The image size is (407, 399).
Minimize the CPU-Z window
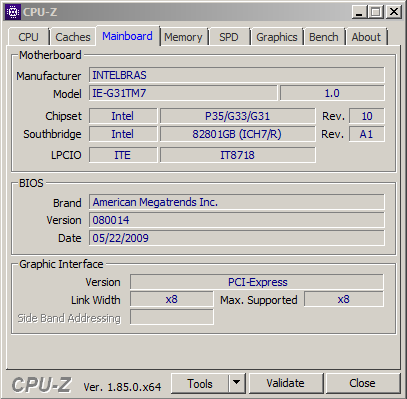click(x=359, y=12)
